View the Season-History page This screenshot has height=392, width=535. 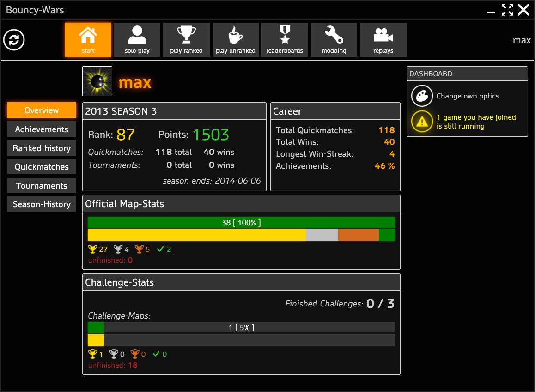(x=42, y=204)
